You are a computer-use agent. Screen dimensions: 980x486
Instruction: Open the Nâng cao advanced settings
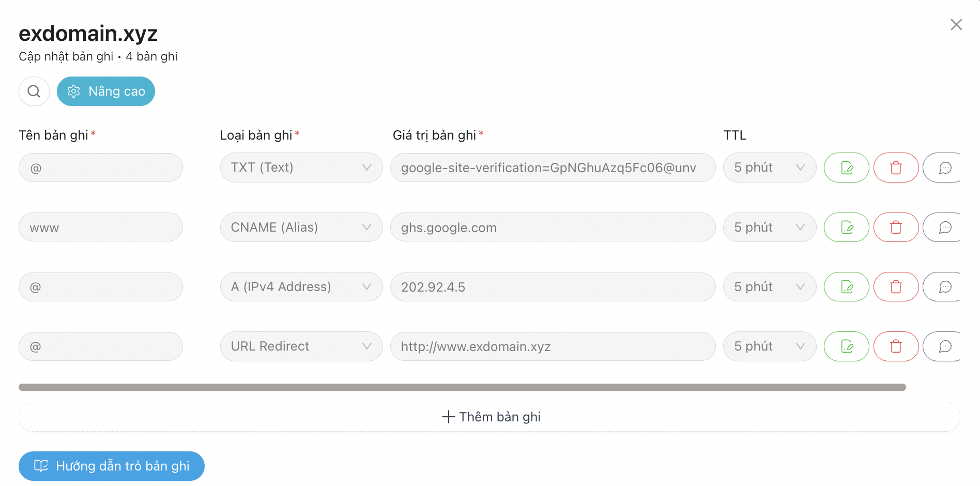click(106, 92)
